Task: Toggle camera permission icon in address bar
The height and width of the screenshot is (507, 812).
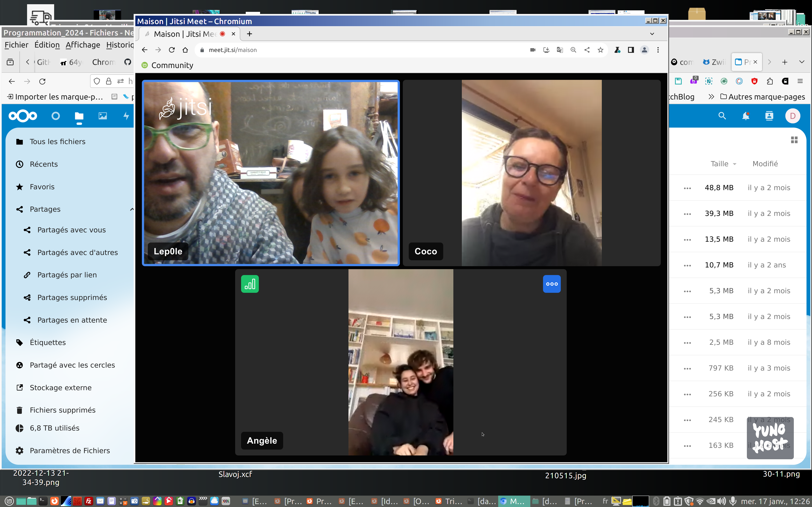Action: (x=532, y=50)
